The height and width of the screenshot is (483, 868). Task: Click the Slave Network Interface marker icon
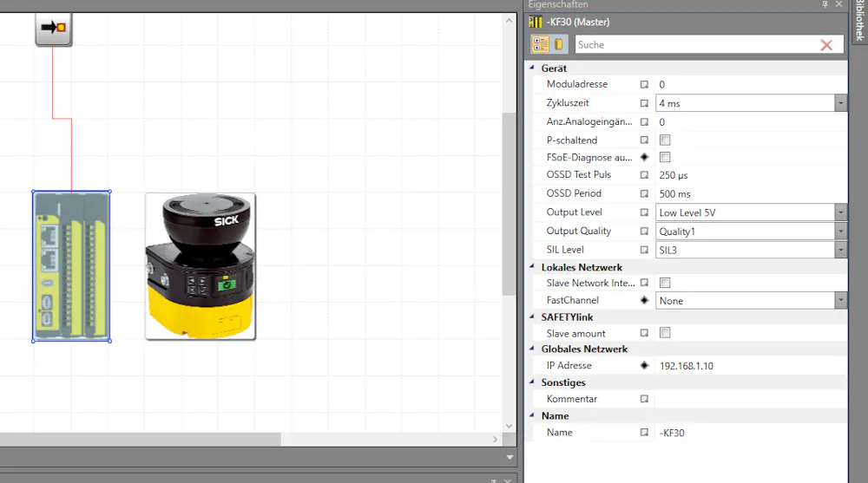(x=644, y=283)
